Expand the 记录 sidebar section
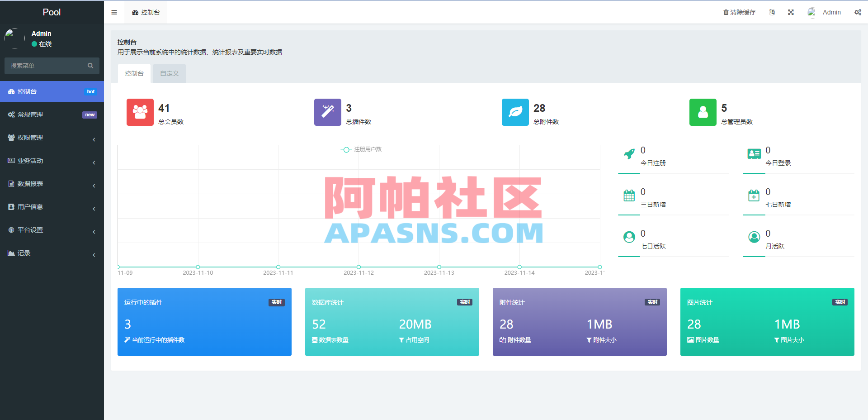The height and width of the screenshot is (420, 868). pyautogui.click(x=52, y=253)
